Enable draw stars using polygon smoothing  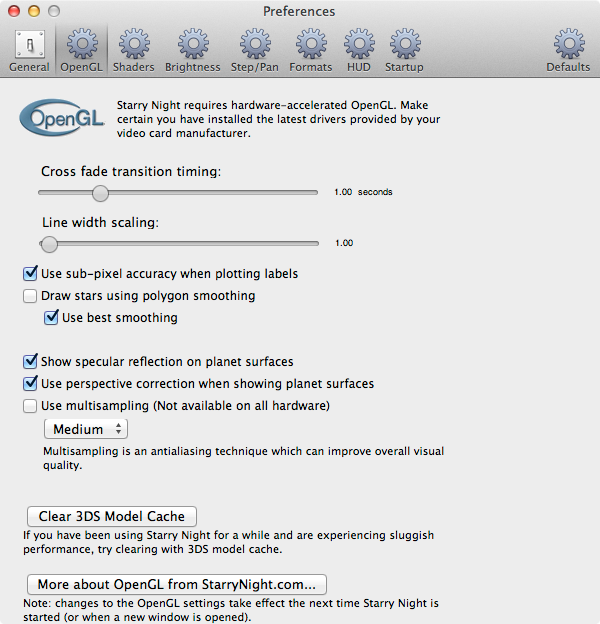click(30, 296)
